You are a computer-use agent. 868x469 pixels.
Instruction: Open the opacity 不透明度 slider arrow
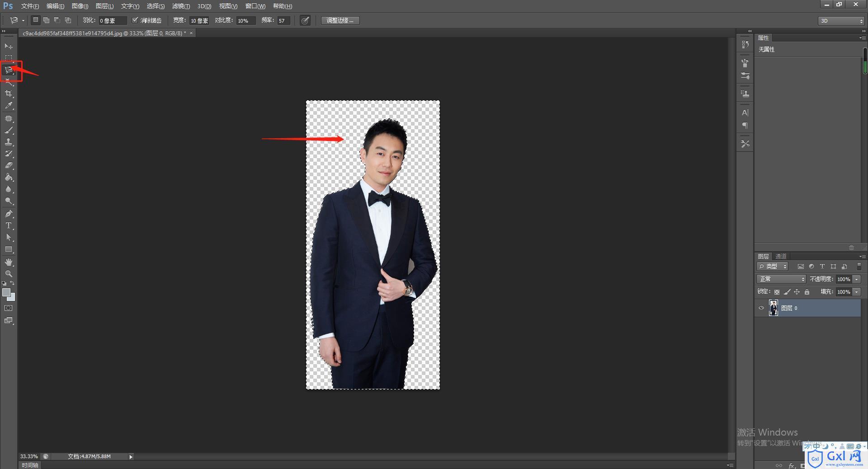click(857, 279)
